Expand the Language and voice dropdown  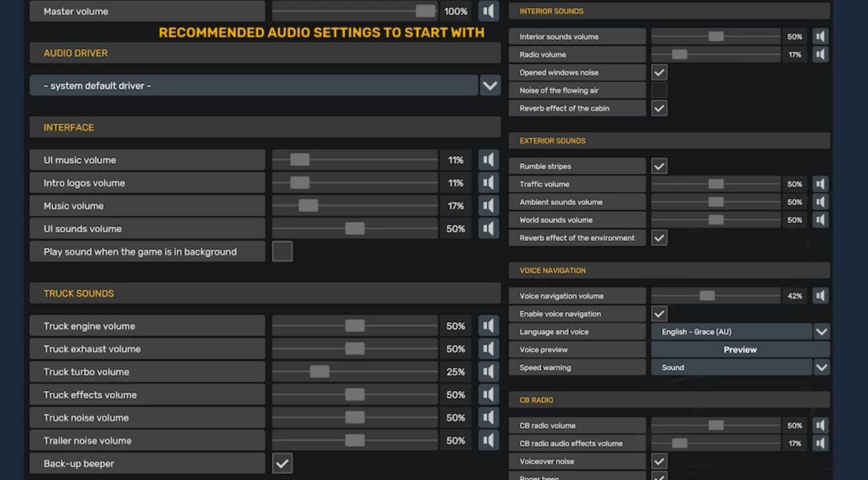pyautogui.click(x=822, y=332)
